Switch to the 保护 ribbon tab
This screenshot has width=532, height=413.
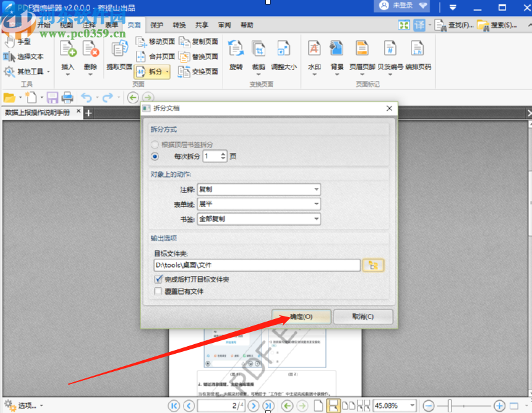tap(157, 25)
